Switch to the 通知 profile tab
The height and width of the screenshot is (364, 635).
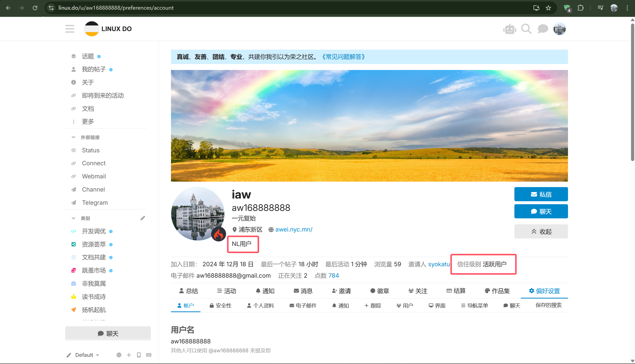point(265,291)
